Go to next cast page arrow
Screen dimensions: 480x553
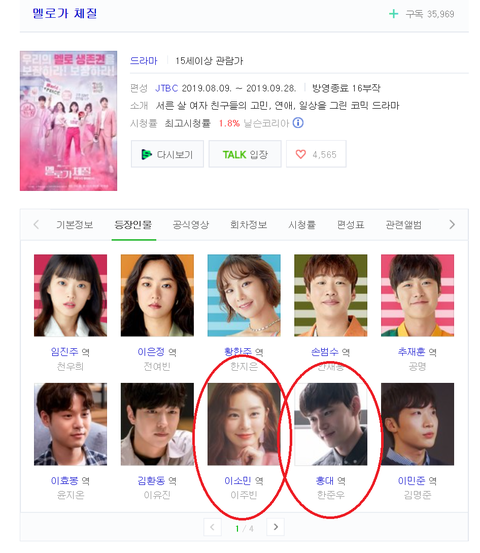point(276,527)
